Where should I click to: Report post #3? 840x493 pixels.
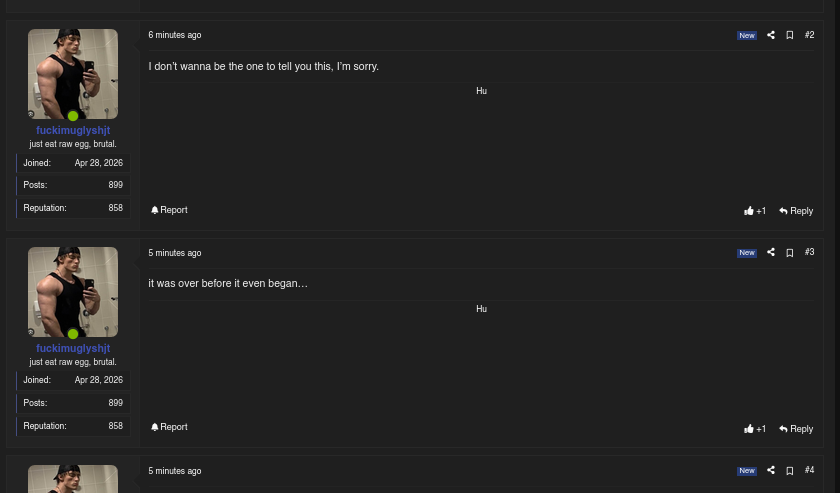coord(169,427)
